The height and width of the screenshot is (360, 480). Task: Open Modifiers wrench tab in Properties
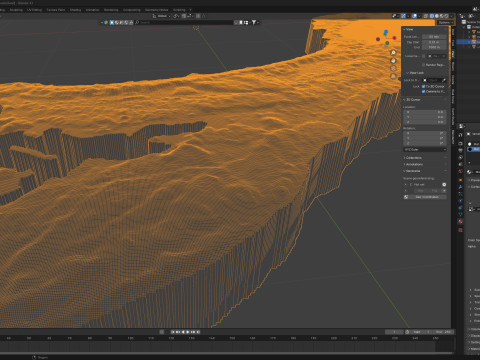point(460,187)
